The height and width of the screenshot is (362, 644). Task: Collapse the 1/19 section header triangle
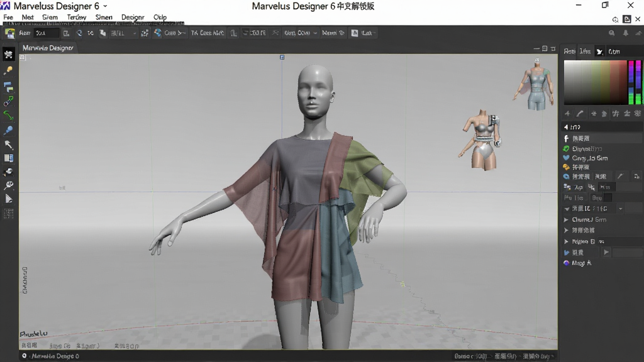(566, 127)
